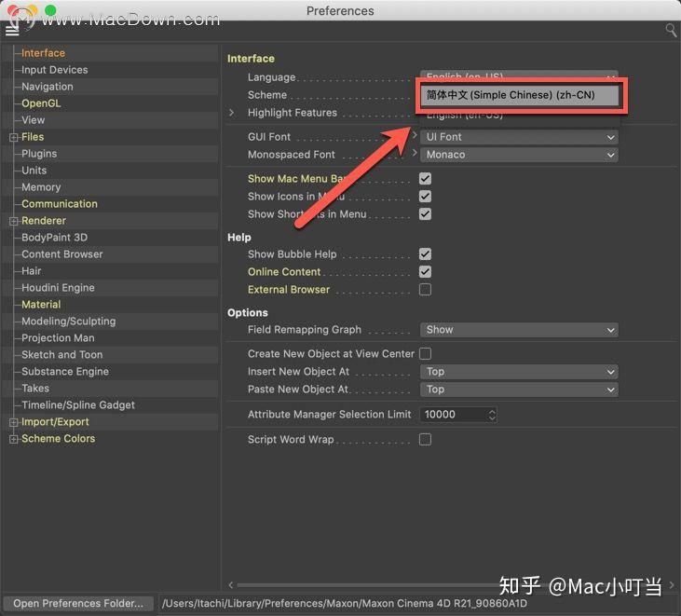Select Houdini Engine in the sidebar
This screenshot has height=616, width=681.
click(x=58, y=288)
